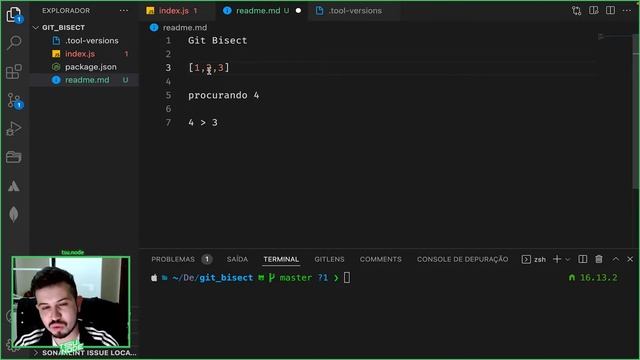
Task: Open the Extensions view in activity bar
Action: tap(14, 71)
